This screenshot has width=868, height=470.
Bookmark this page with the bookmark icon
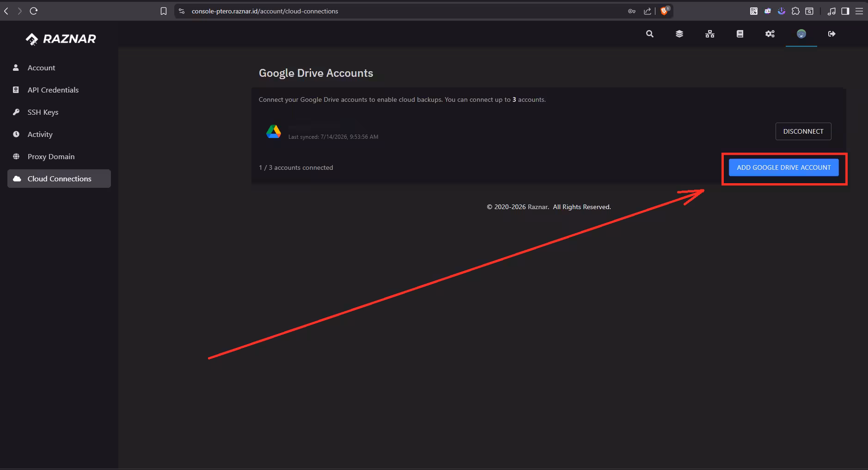[x=164, y=11]
